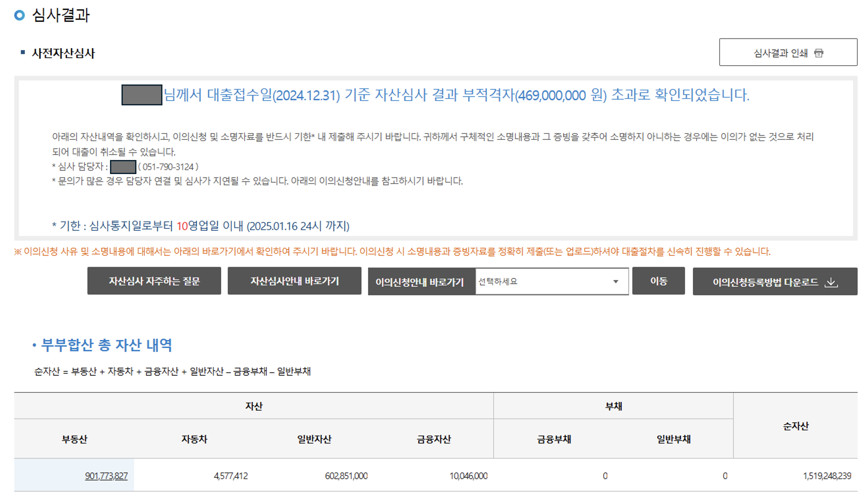Image resolution: width=868 pixels, height=500 pixels.
Task: Click 이의신청등록방법 다운로드 button
Action: (x=775, y=282)
